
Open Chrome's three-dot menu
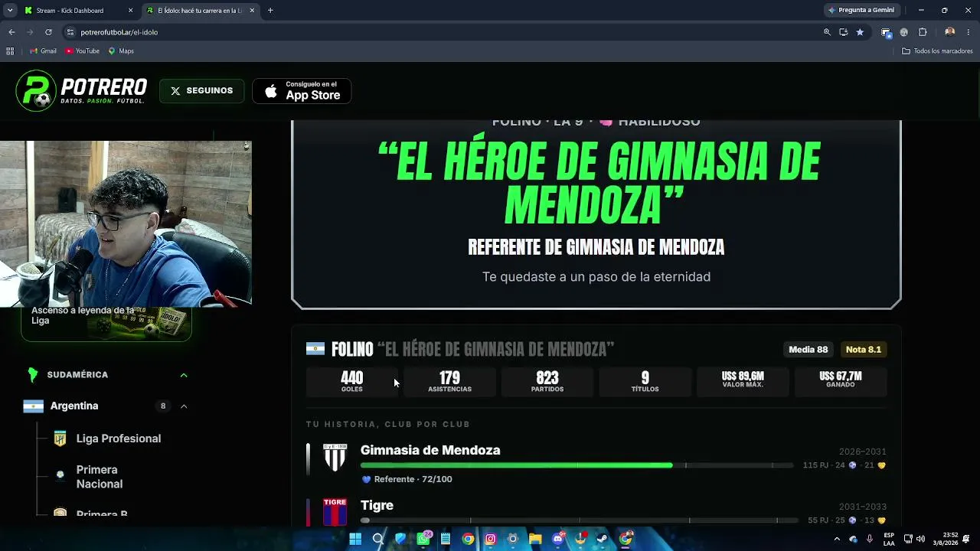tap(969, 32)
